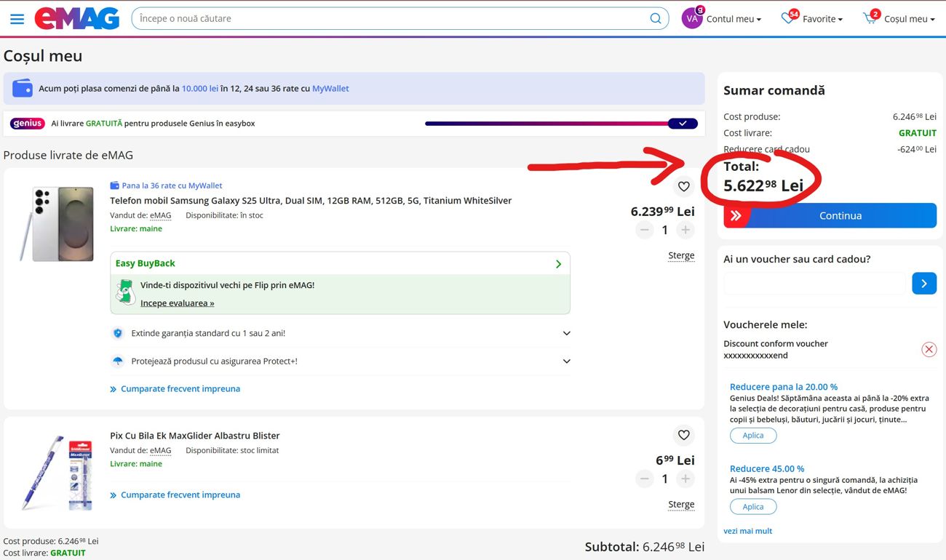Go to the eMAG homepage logo
Viewport: 946px width, 560px height.
(x=77, y=18)
